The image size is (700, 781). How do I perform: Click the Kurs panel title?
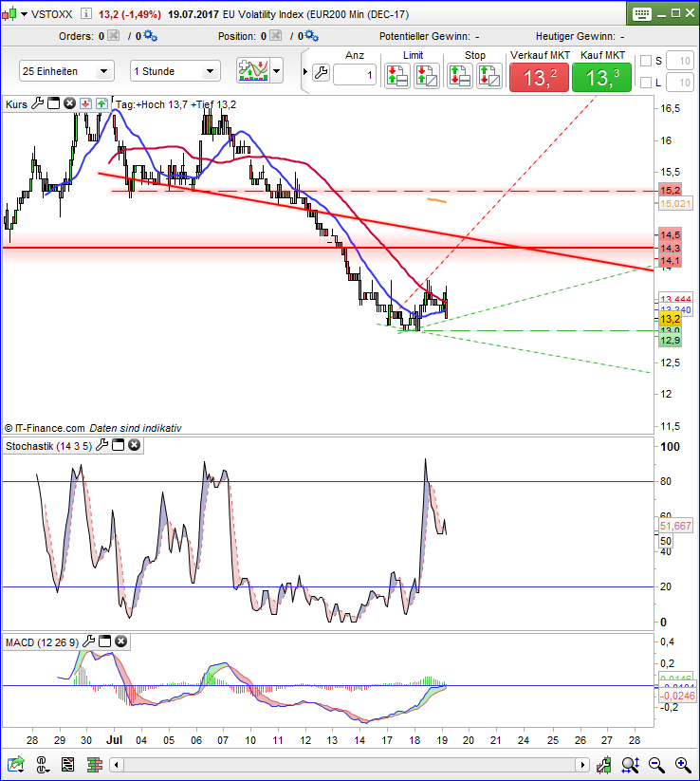point(16,104)
